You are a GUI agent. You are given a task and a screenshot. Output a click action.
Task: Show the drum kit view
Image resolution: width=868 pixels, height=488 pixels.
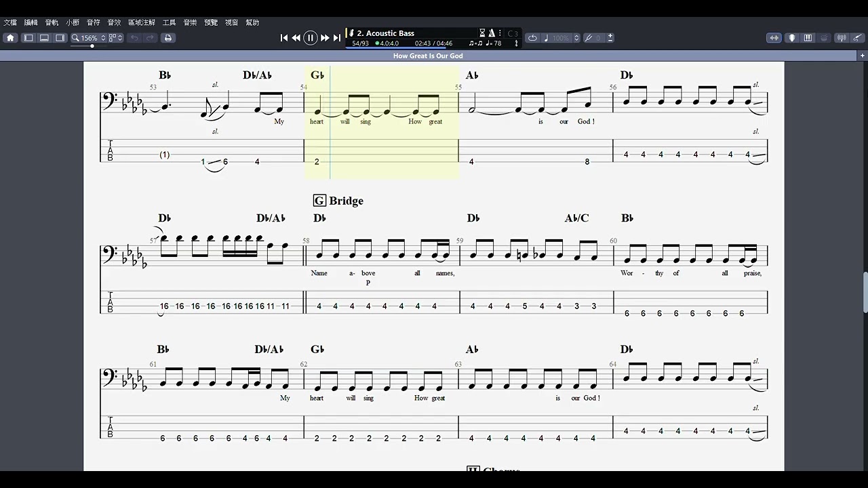824,38
